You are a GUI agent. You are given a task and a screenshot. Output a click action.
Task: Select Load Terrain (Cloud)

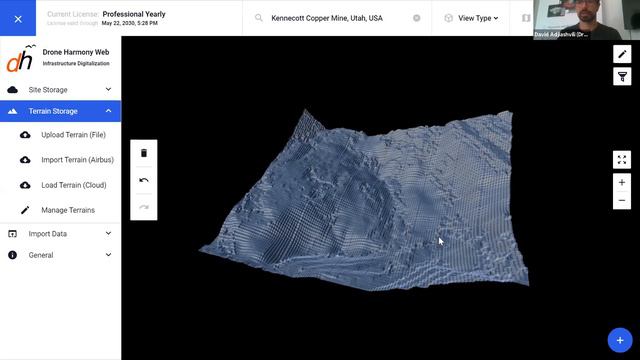(74, 185)
